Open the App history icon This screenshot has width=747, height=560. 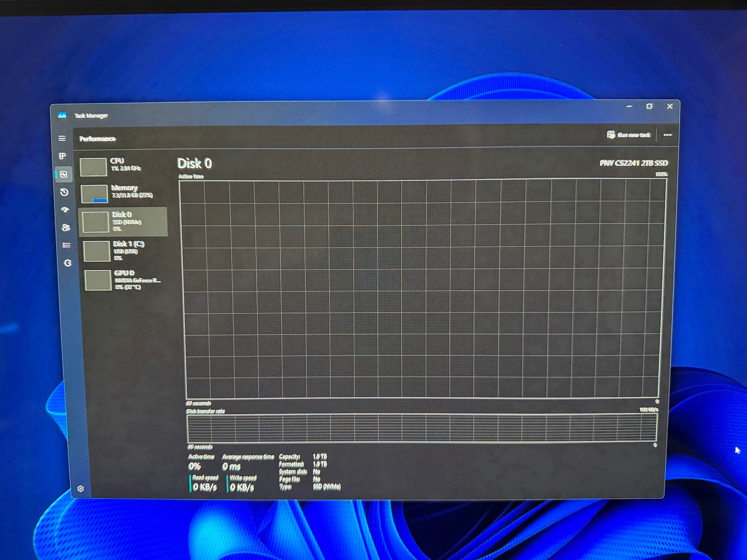pyautogui.click(x=65, y=192)
